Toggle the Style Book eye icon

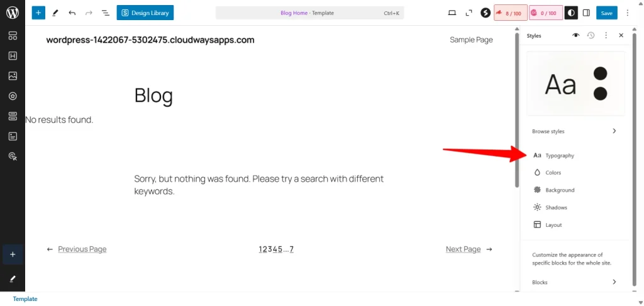pyautogui.click(x=575, y=36)
